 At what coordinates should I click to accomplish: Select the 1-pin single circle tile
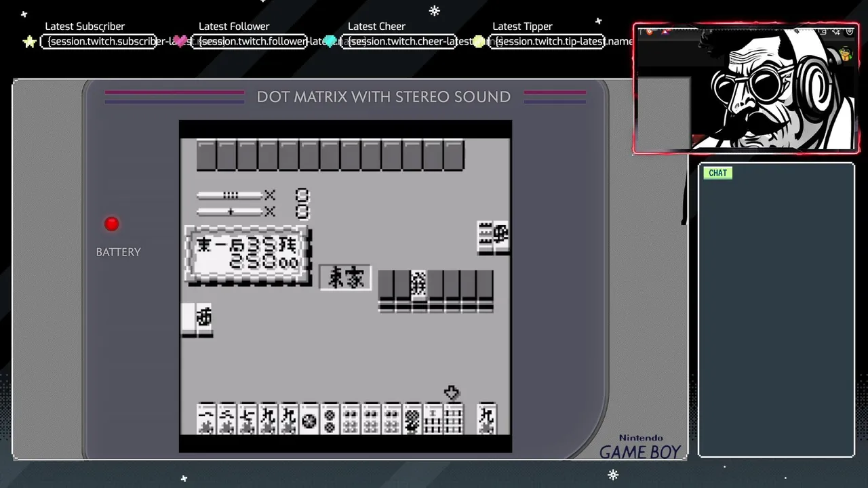pyautogui.click(x=310, y=419)
